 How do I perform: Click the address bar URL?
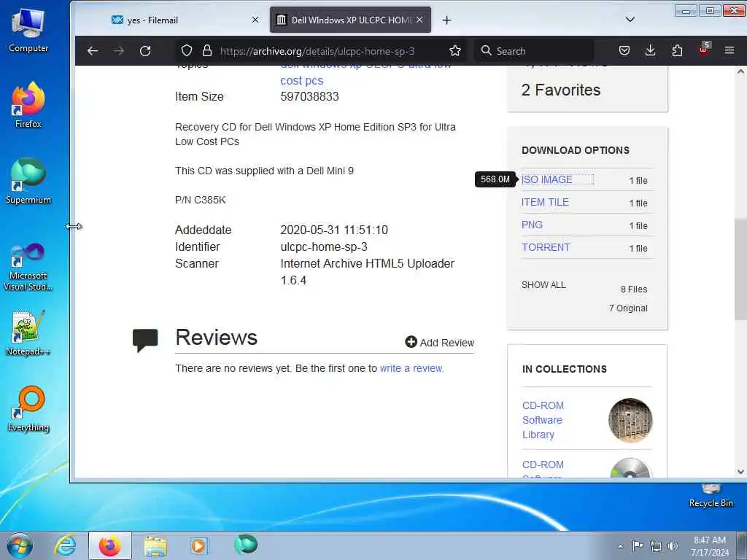317,51
